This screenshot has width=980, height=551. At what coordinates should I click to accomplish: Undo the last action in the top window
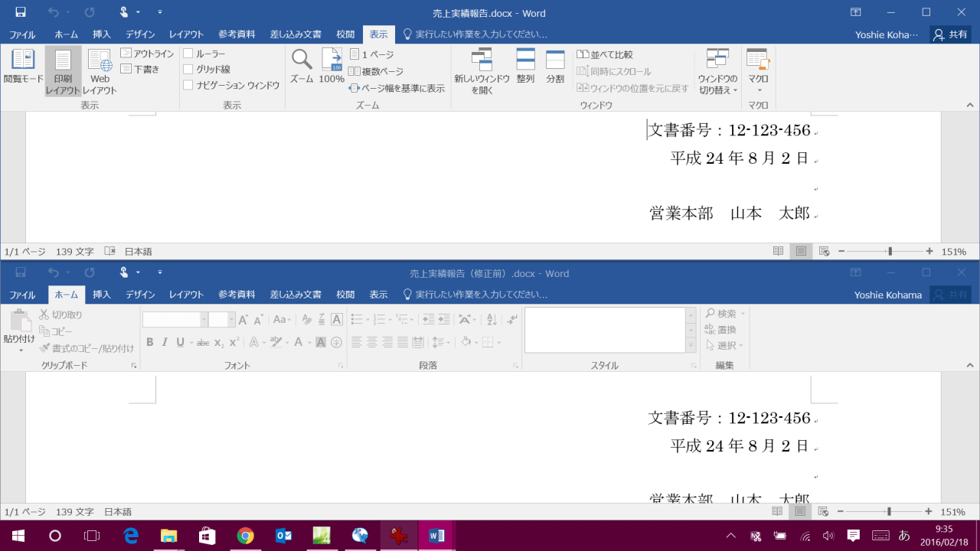point(53,12)
